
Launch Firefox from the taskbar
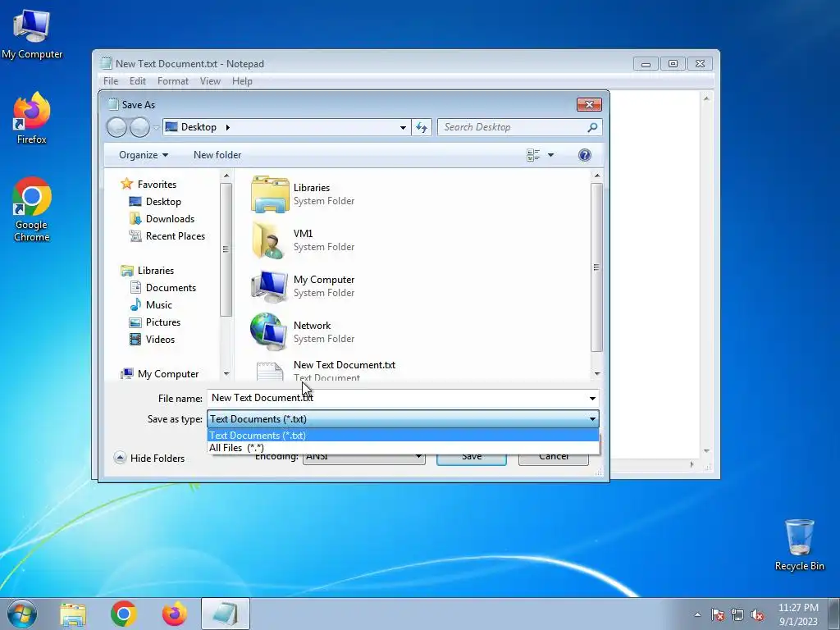[175, 614]
